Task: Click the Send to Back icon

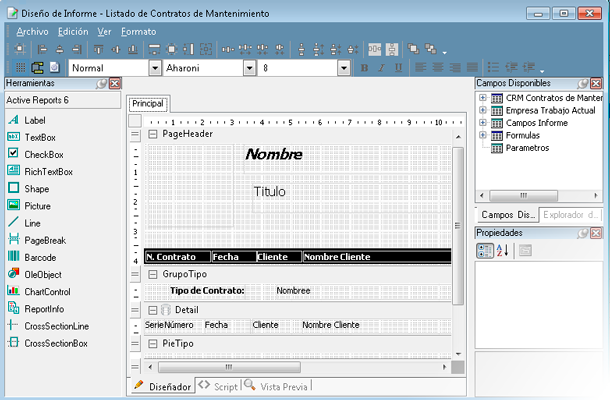Action: 431,49
